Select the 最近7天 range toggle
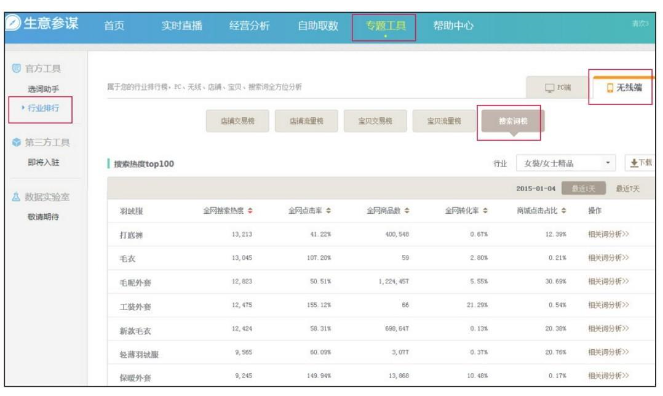This screenshot has width=663, height=396. [x=627, y=188]
